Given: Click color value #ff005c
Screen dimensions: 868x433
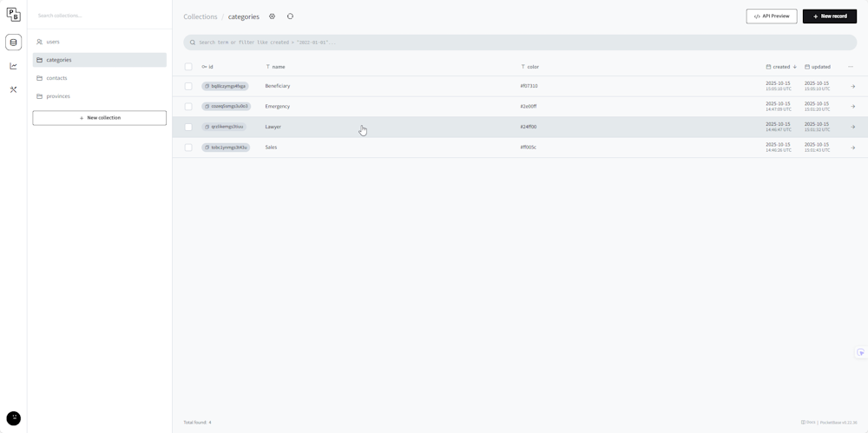Looking at the screenshot, I should click(x=528, y=148).
